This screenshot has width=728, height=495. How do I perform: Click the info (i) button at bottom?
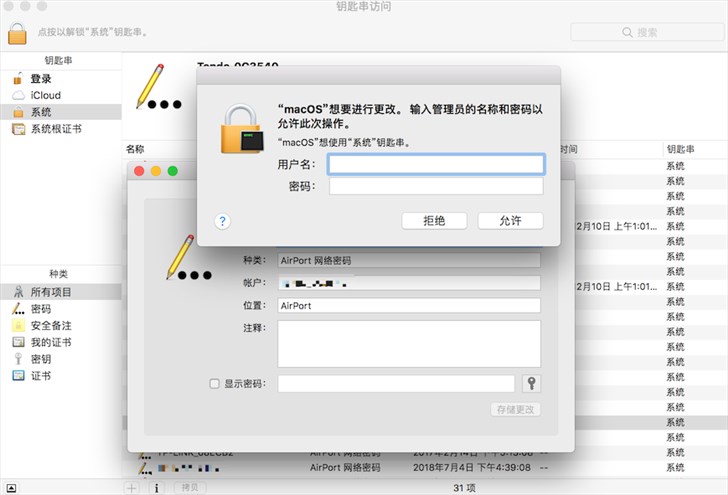(156, 487)
